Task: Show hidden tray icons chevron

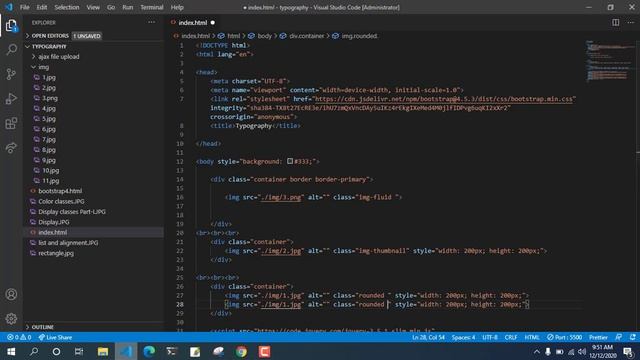Action: click(x=536, y=351)
